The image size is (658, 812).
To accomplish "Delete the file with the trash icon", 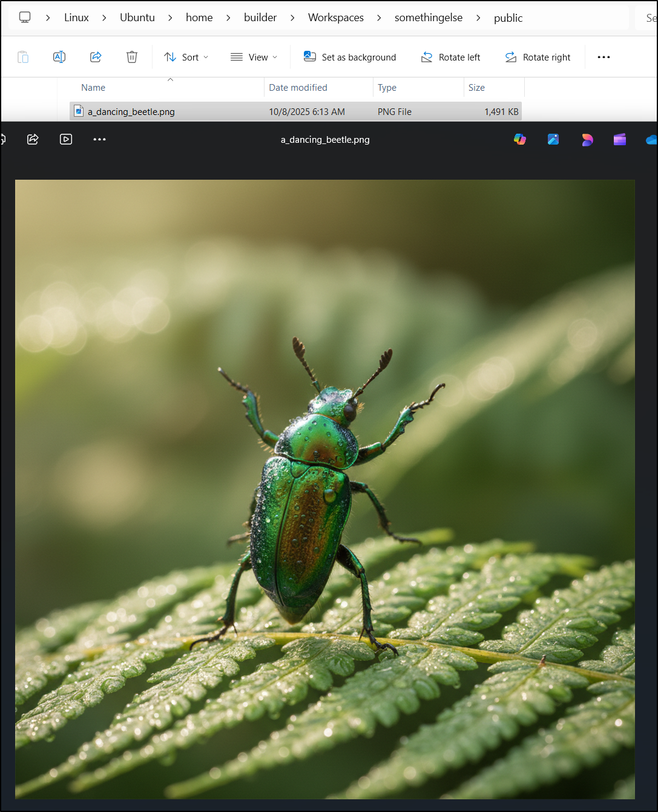I will 131,57.
